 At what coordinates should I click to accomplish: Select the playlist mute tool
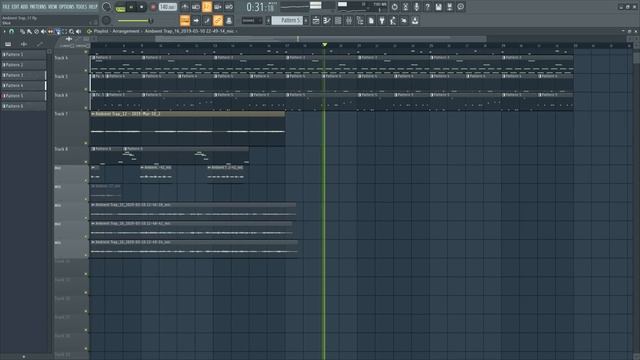[43, 31]
